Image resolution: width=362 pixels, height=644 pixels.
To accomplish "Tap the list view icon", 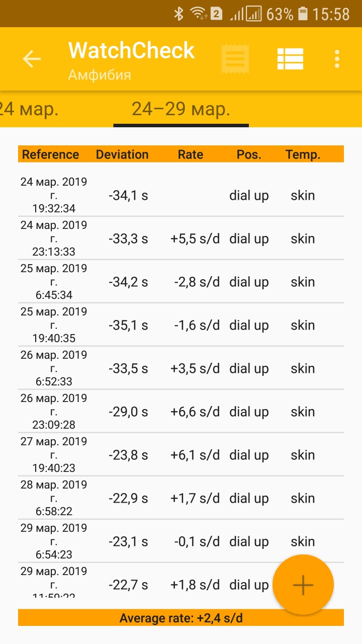I will pos(290,59).
